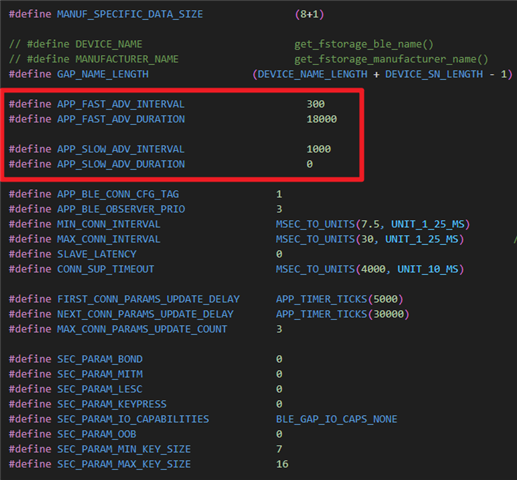
Task: Click the APP_SLOW_ADV_INTERVAL value 1000
Action: coord(319,149)
